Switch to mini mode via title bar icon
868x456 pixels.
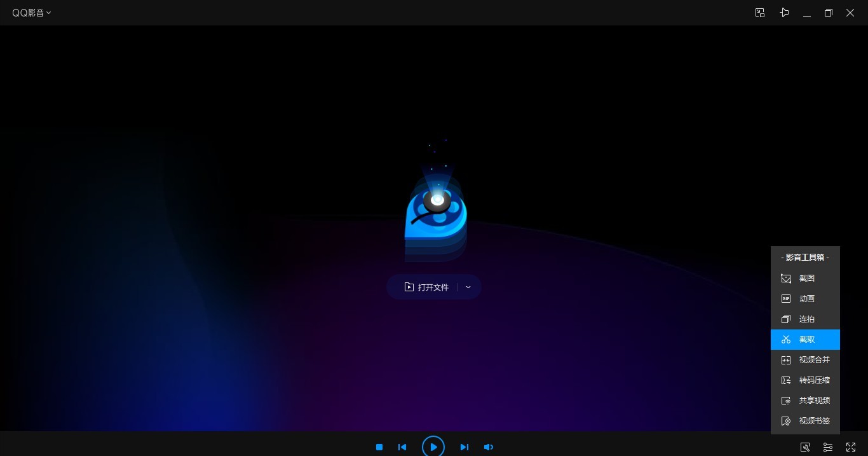click(760, 13)
